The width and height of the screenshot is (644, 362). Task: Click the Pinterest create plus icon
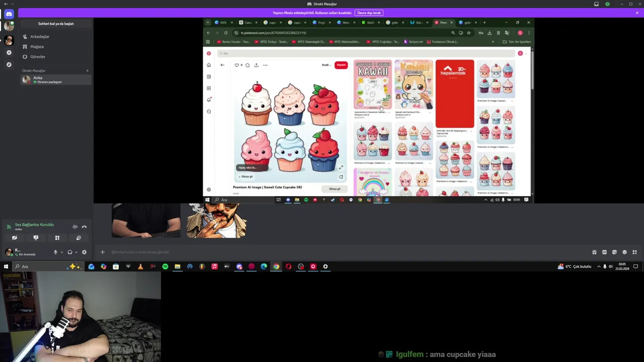(209, 88)
